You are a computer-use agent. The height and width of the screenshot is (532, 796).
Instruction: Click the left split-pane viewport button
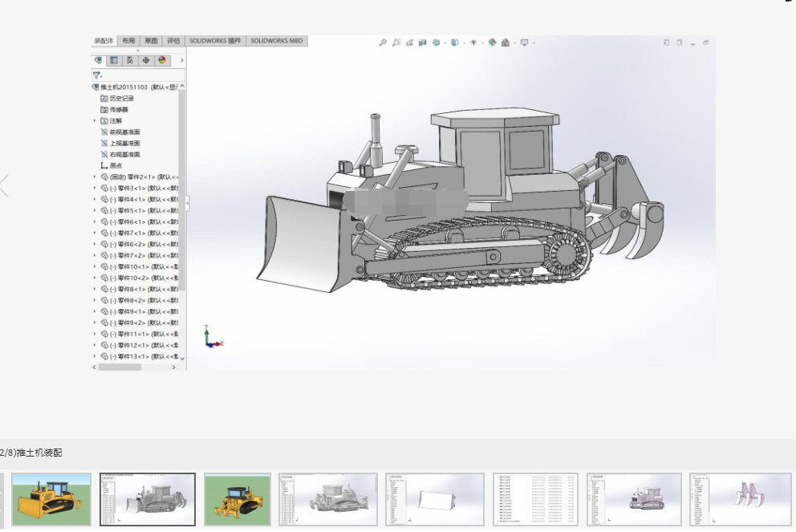pos(666,43)
